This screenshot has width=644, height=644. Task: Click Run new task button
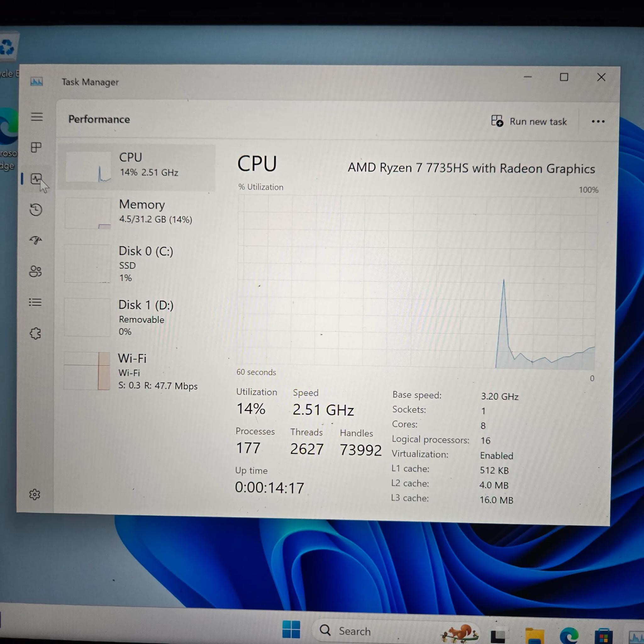pyautogui.click(x=529, y=121)
